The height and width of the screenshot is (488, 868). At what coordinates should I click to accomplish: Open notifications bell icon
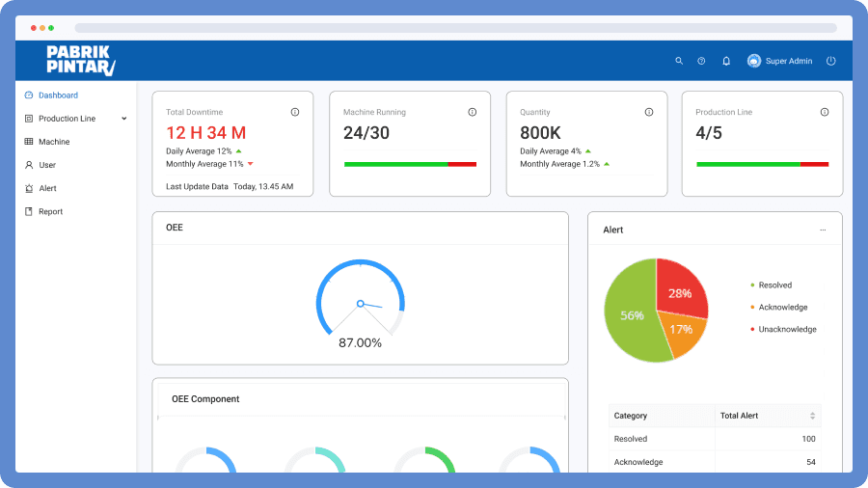click(x=726, y=61)
